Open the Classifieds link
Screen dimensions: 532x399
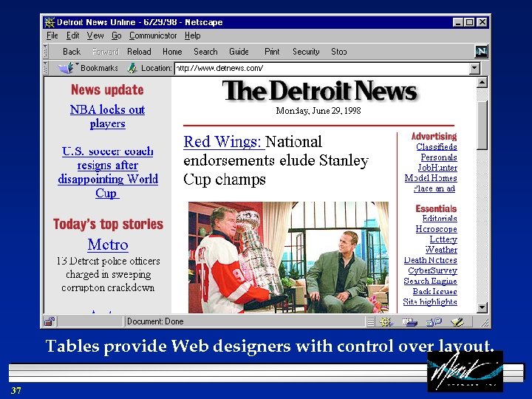click(x=437, y=147)
